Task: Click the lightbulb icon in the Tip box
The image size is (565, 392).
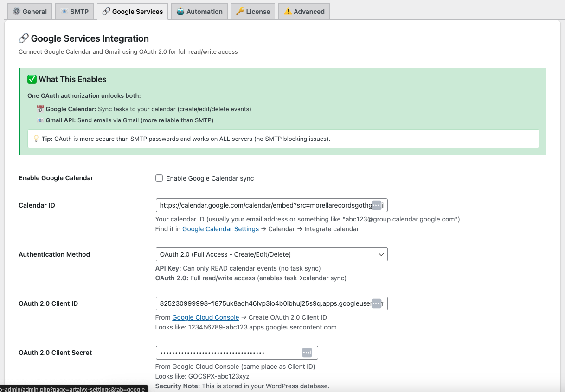Action: click(36, 139)
